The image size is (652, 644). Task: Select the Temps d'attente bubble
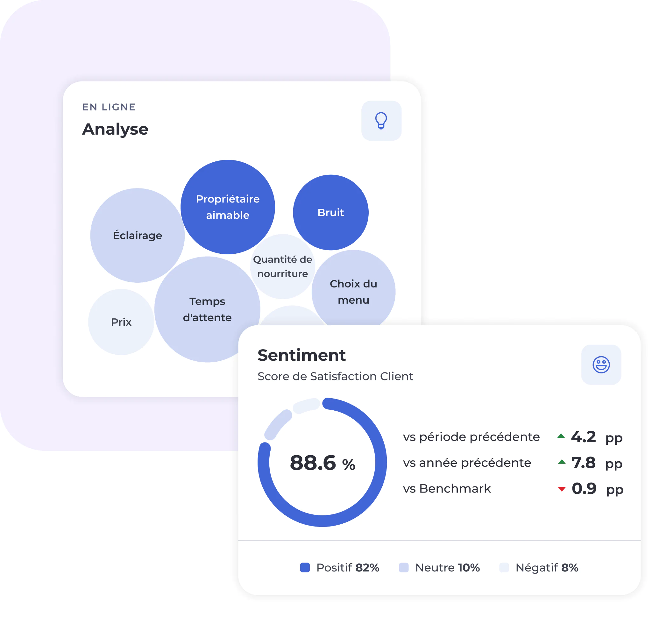pyautogui.click(x=207, y=309)
